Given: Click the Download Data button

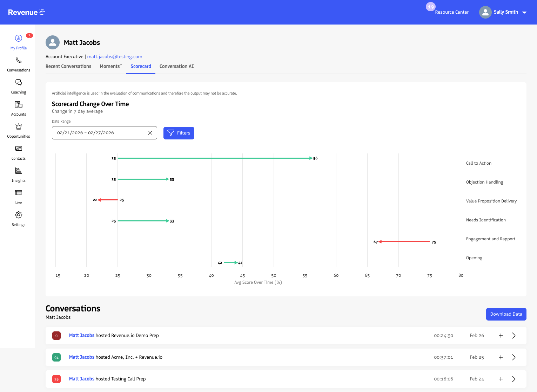Looking at the screenshot, I should tap(506, 314).
